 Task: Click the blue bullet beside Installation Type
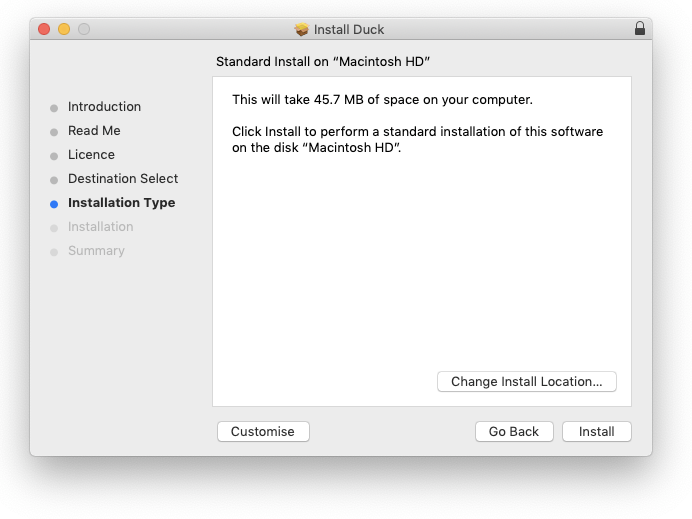(54, 203)
